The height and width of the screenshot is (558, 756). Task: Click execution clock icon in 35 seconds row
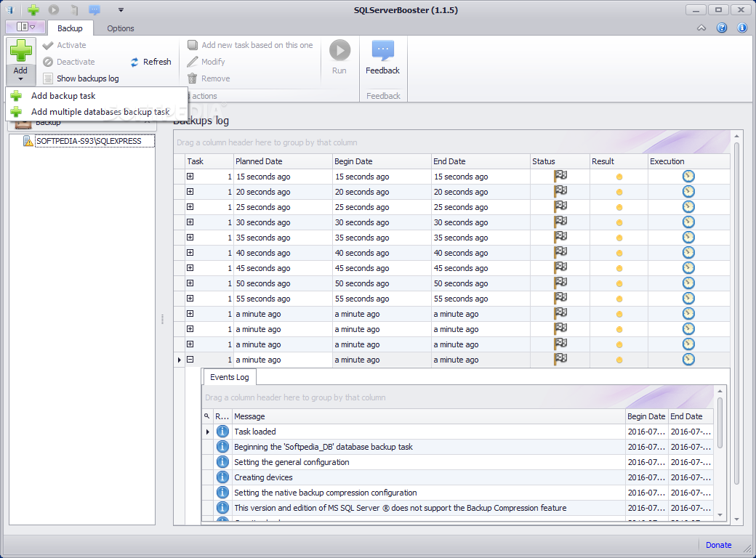point(688,238)
